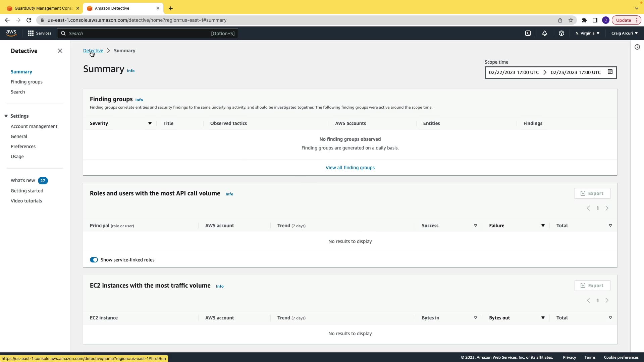This screenshot has height=362, width=644.
Task: Close the Detective side navigation panel
Action: coord(60,51)
